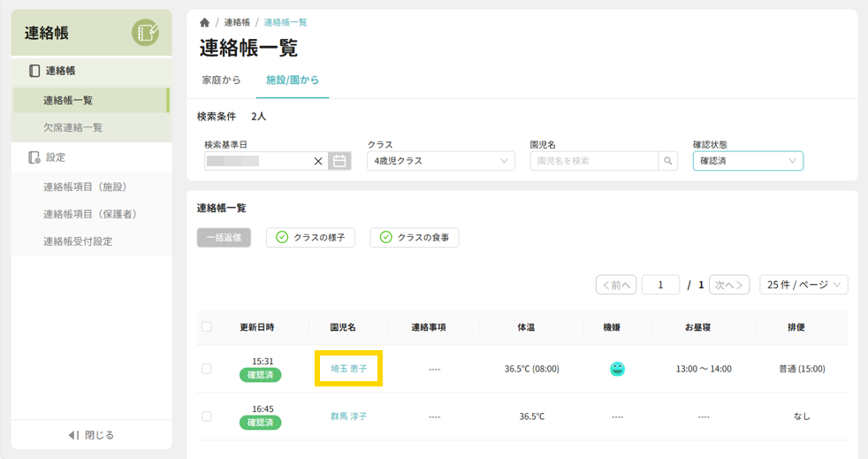Expand the 確認状態 dropdown set to 確認済

tap(748, 161)
